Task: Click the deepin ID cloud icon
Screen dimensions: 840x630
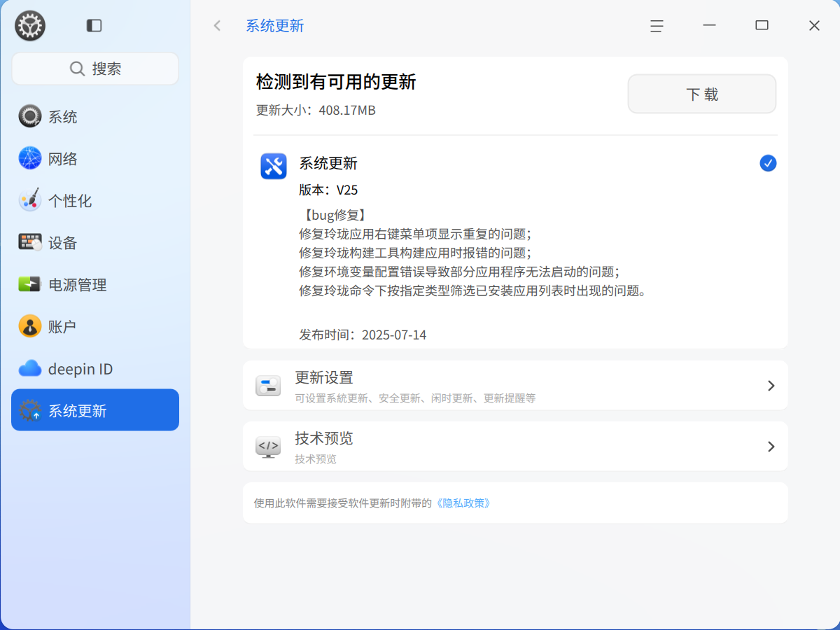Action: click(30, 368)
